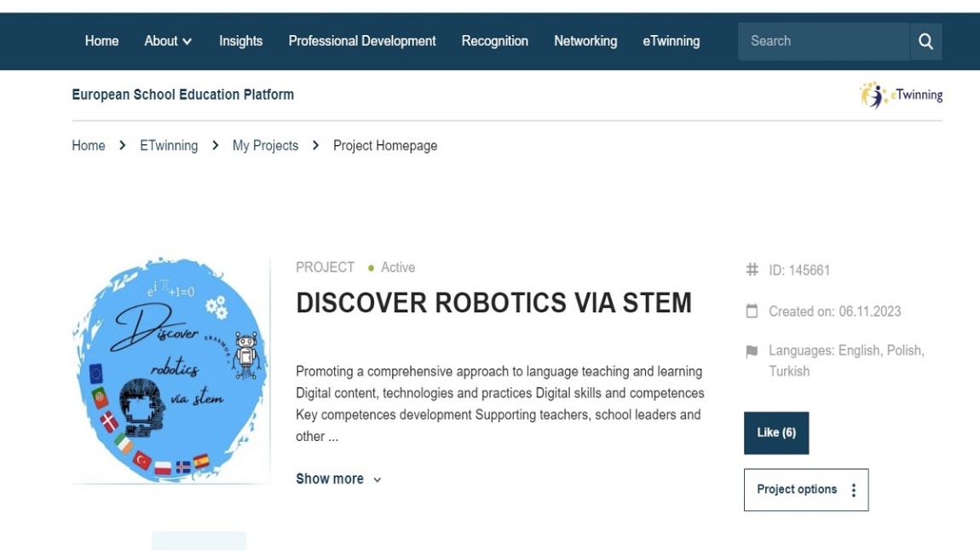Open the ETwinning breadcrumb link
Screen dimensions: 980x551
(169, 146)
